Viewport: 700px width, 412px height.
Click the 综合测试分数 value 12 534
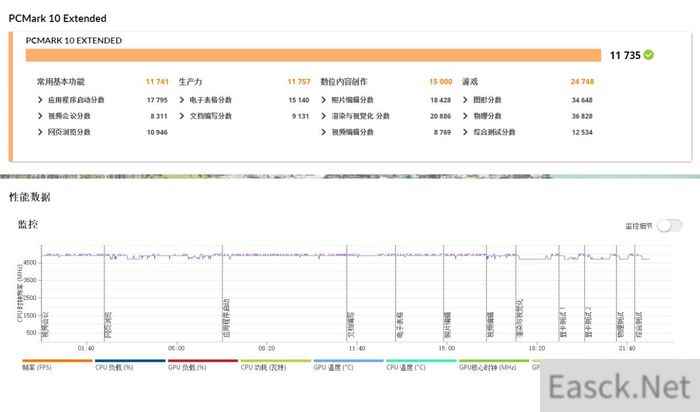pyautogui.click(x=582, y=132)
